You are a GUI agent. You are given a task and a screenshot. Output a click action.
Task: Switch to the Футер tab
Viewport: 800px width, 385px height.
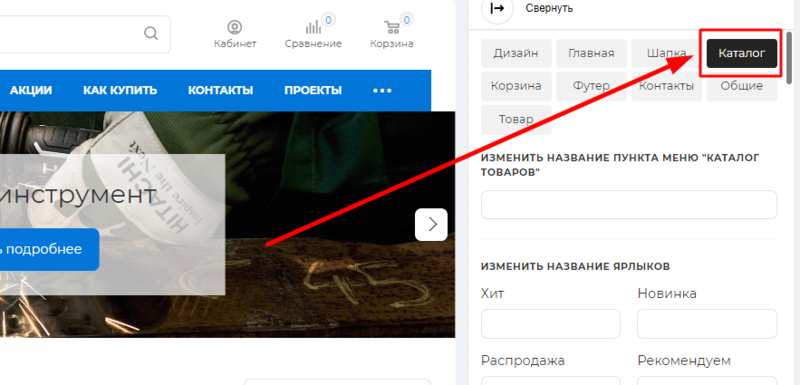coord(591,86)
